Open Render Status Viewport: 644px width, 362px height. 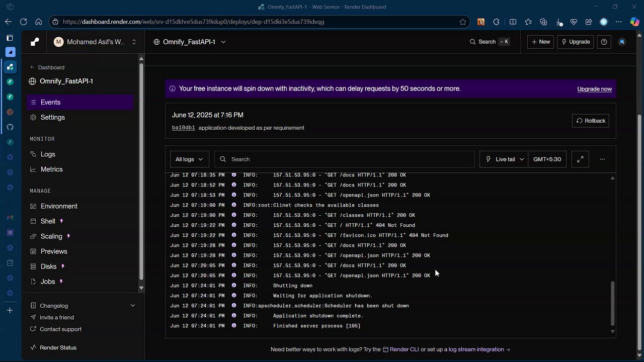click(53, 347)
